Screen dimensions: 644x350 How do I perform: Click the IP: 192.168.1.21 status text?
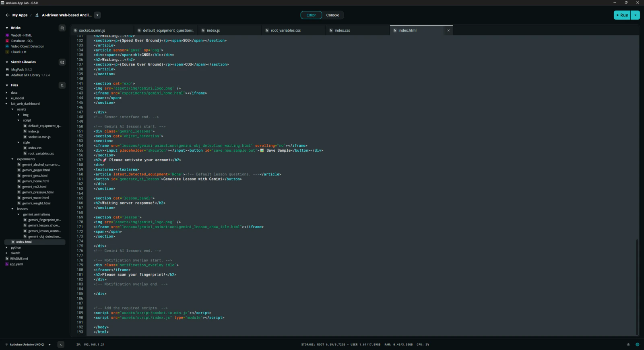[91, 345]
